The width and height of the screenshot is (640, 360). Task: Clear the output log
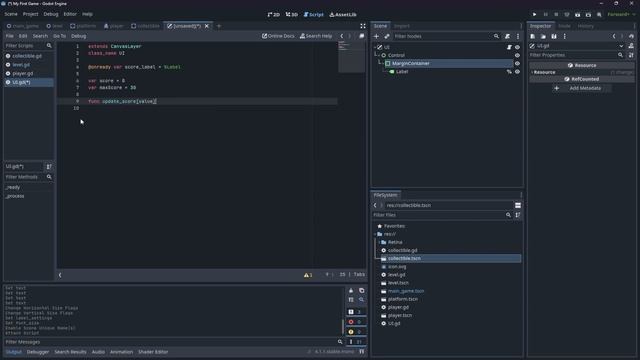(351, 291)
